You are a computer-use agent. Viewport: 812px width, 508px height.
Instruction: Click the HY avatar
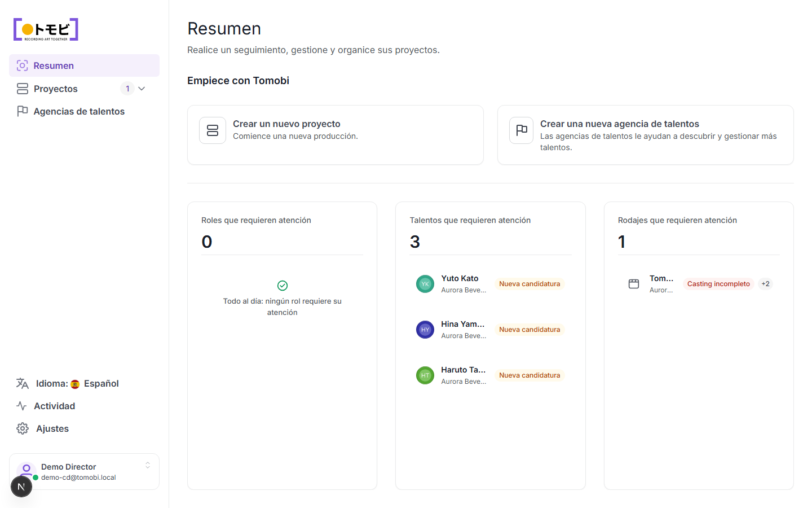coord(425,330)
